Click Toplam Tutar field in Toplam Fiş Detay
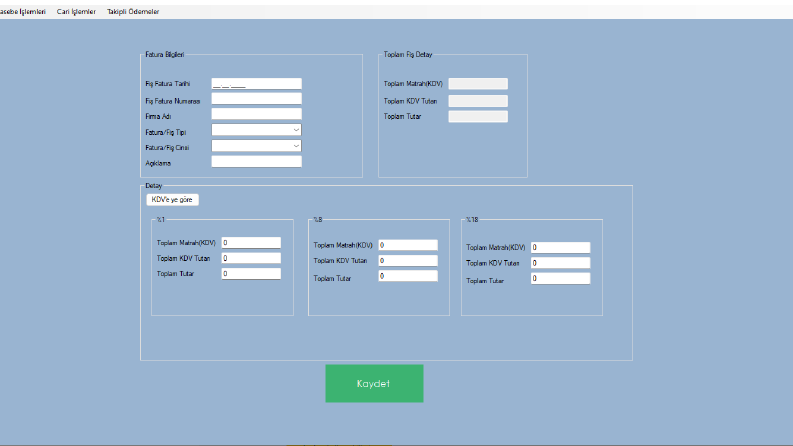The image size is (793, 446). (478, 117)
